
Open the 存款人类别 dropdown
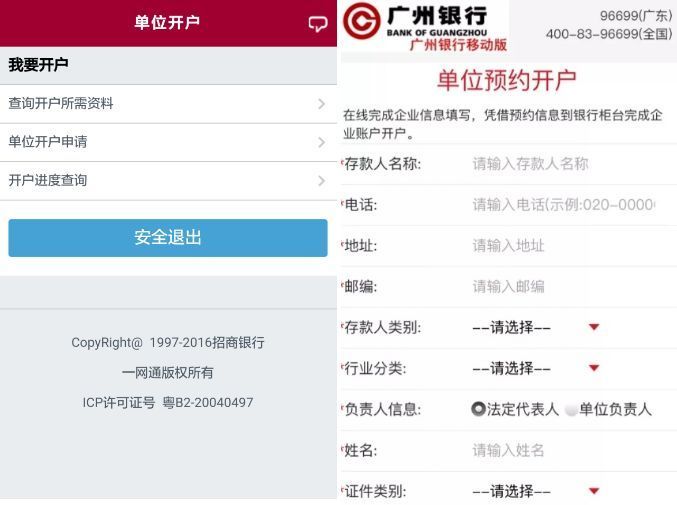[x=536, y=328]
